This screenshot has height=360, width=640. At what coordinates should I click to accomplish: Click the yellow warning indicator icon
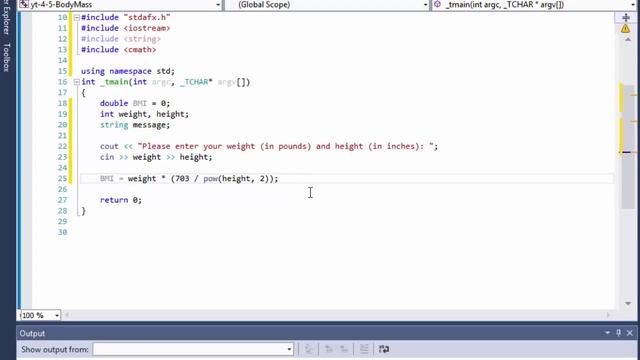625,29
